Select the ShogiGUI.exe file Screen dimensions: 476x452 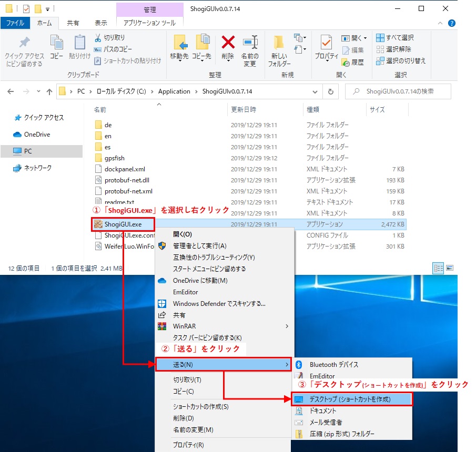pos(123,224)
